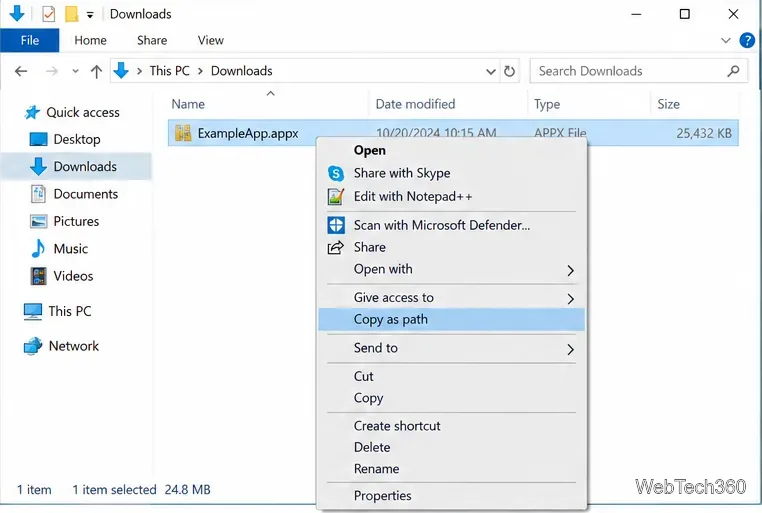Screen dimensions: 762x513
Task: Select the ExampleApp.appx file name
Action: coord(248,133)
